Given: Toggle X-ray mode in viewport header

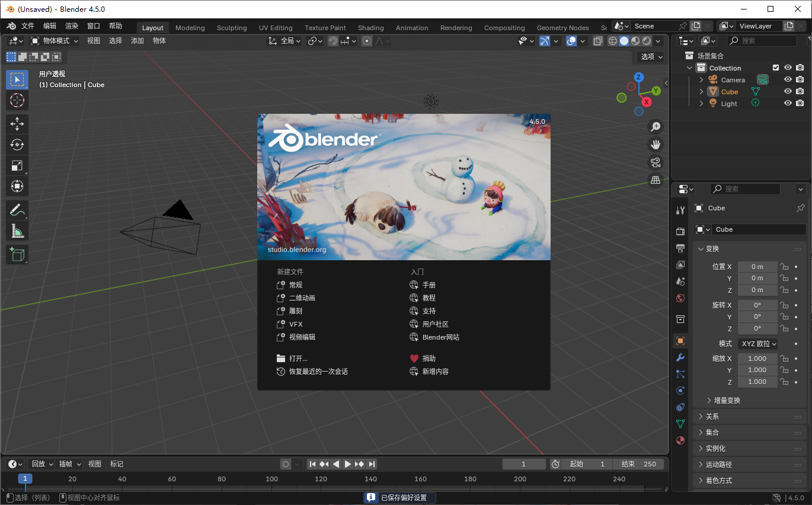Looking at the screenshot, I should [597, 41].
